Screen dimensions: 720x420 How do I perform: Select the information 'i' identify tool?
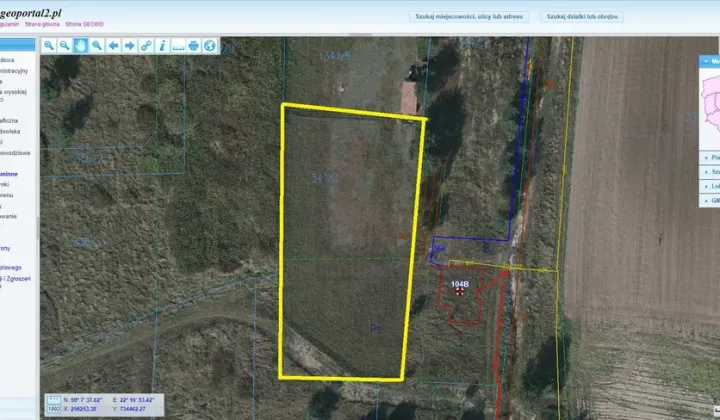click(162, 45)
